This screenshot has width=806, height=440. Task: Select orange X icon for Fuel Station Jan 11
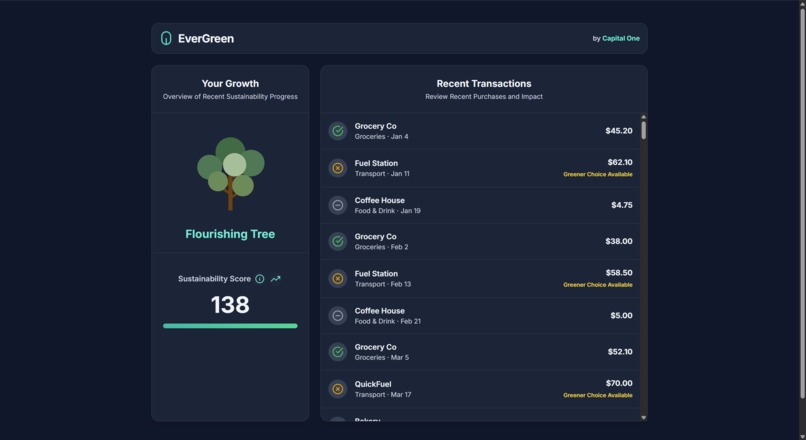(338, 168)
